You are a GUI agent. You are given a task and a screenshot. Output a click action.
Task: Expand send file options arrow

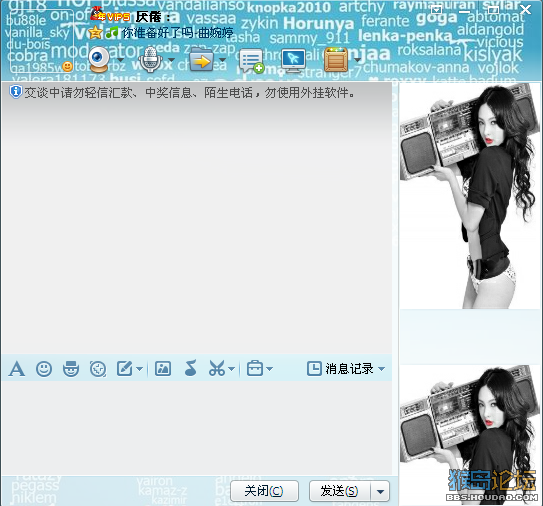222,60
